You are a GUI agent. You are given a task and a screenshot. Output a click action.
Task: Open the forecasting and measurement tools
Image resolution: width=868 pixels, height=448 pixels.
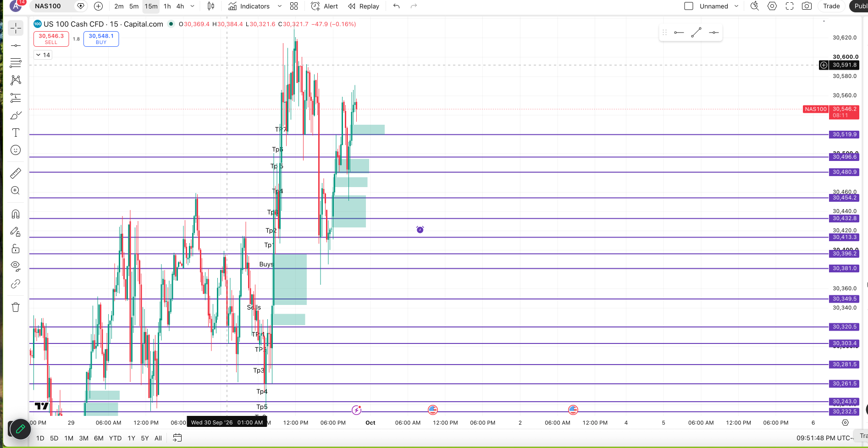(x=16, y=98)
